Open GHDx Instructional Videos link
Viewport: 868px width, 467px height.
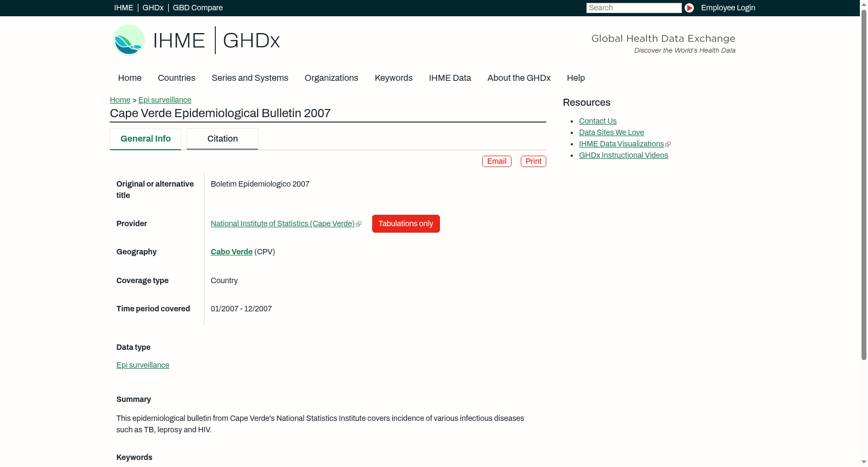pyautogui.click(x=623, y=156)
